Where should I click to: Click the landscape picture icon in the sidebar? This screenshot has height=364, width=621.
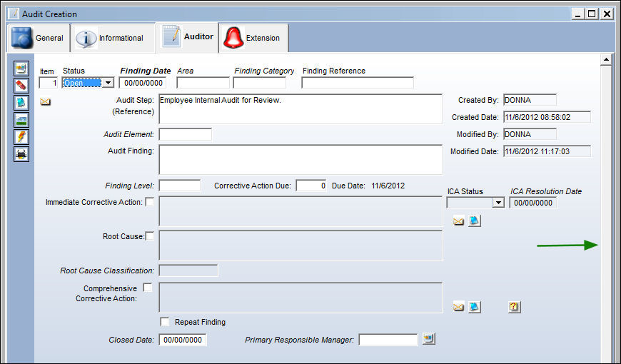coord(21,120)
